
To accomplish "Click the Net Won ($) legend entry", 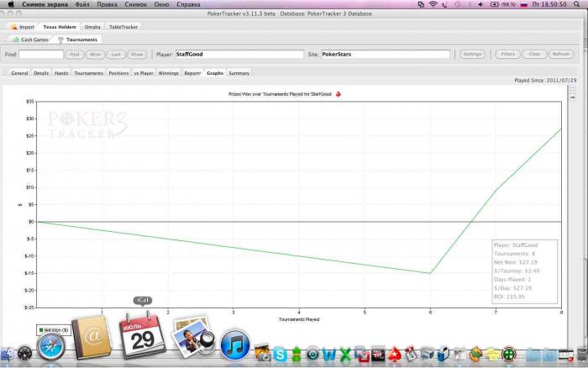I will [54, 330].
